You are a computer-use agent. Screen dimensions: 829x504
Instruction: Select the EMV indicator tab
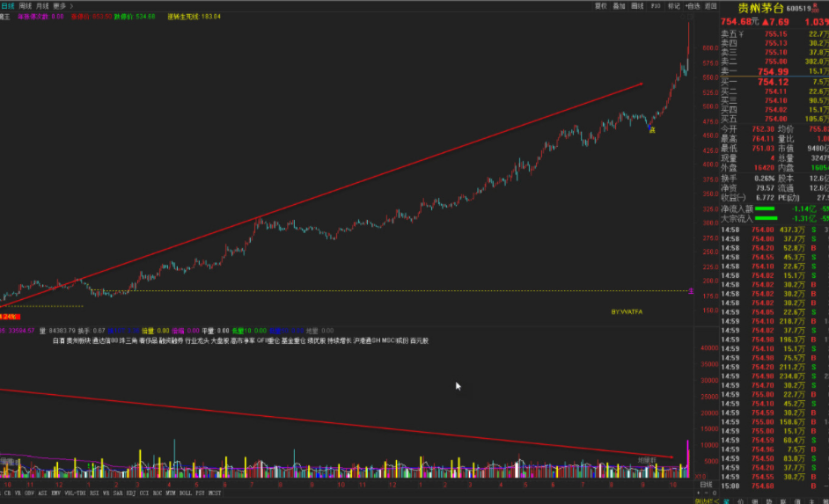click(x=56, y=493)
